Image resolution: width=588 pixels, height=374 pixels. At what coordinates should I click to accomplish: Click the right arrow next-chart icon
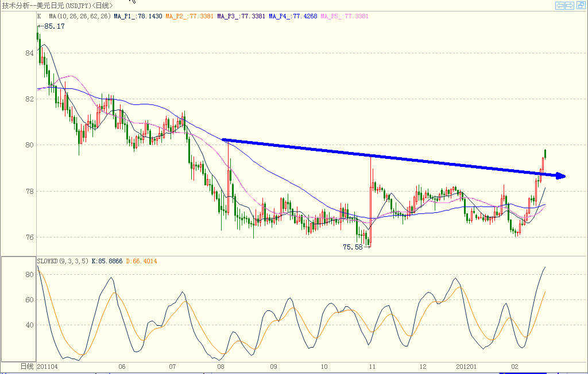570,5
